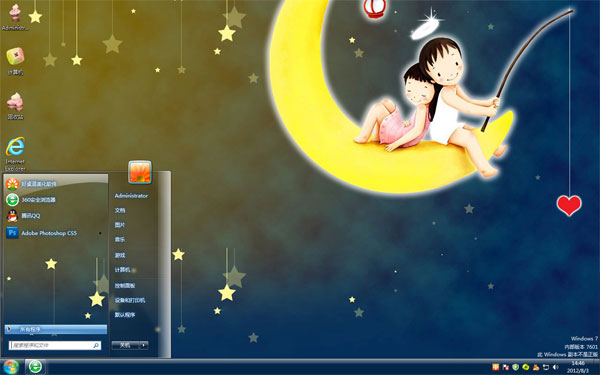The width and height of the screenshot is (600, 375).
Task: Open 图片 (Pictures) in Start menu
Action: pyautogui.click(x=120, y=225)
